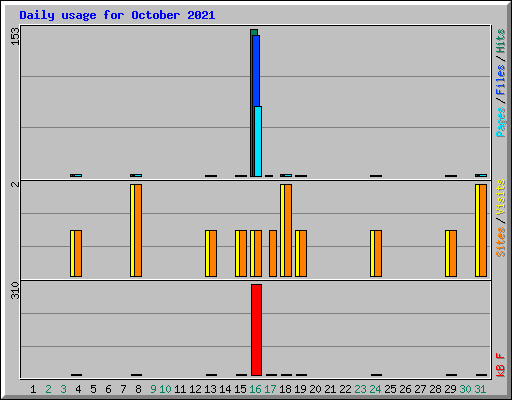Image resolution: width=512 pixels, height=400 pixels.
Task: Click day label "12" on the x-axis
Action: click(195, 389)
